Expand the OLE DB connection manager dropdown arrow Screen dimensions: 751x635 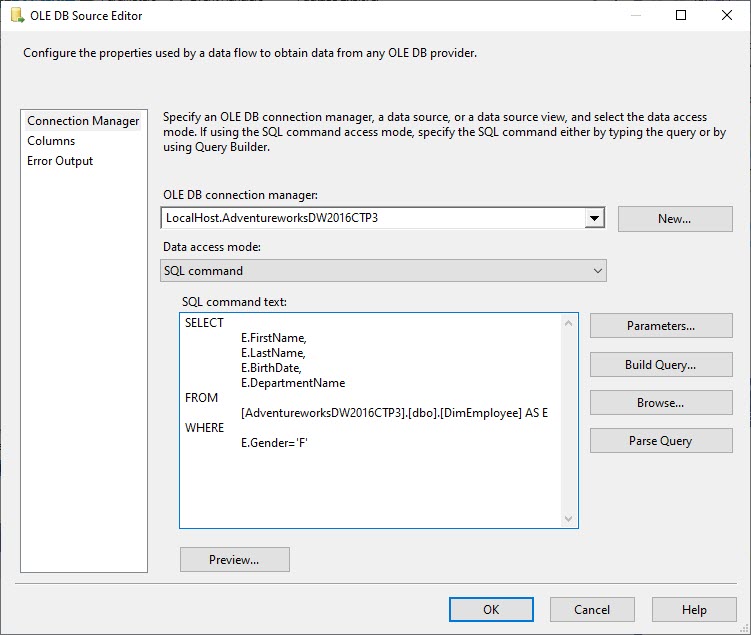click(595, 218)
